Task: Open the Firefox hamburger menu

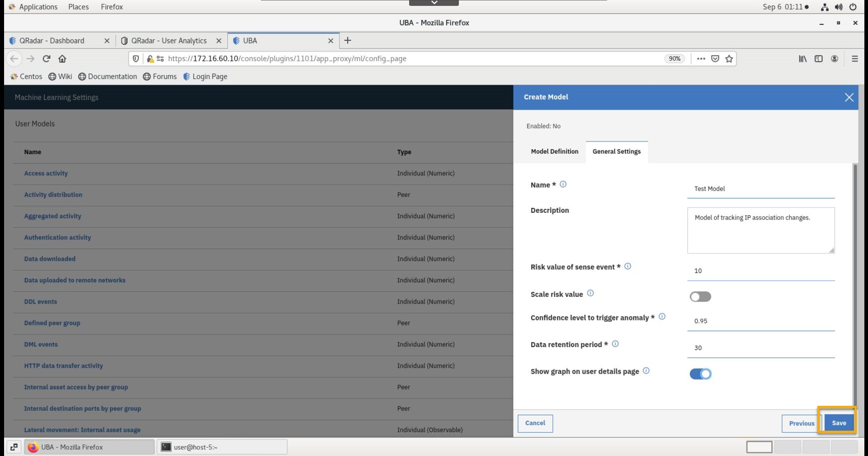Action: tap(854, 59)
